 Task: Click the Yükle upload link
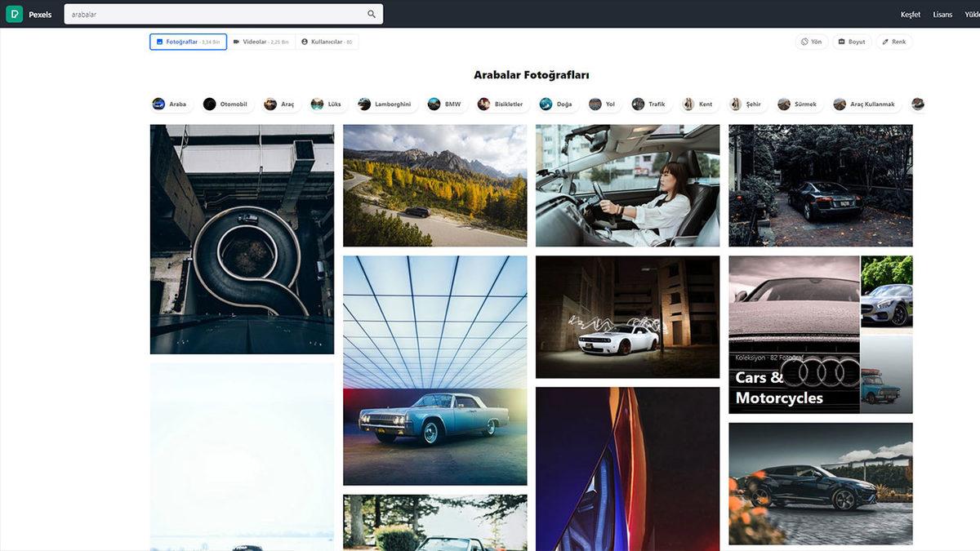(972, 14)
